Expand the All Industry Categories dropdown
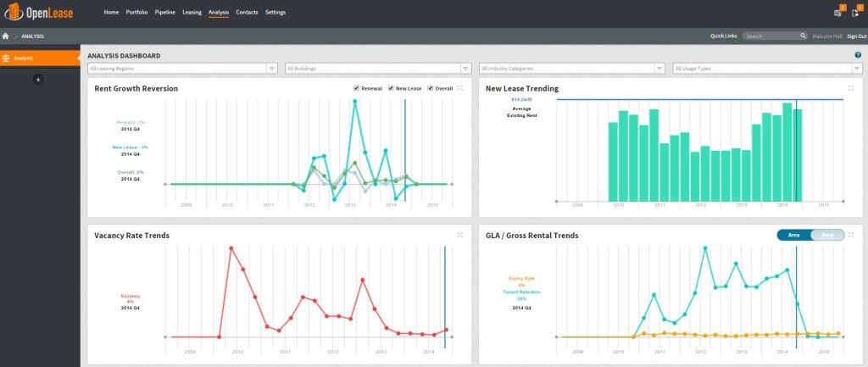Image resolution: width=868 pixels, height=367 pixels. [571, 69]
